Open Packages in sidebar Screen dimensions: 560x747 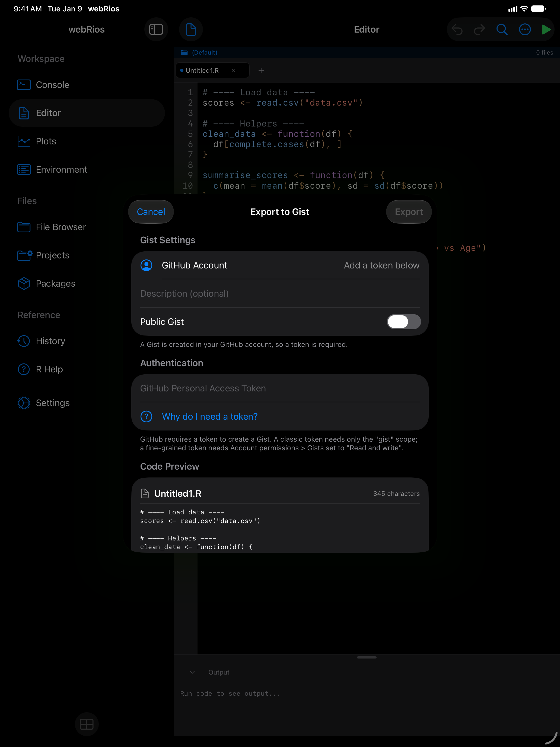tap(87, 283)
